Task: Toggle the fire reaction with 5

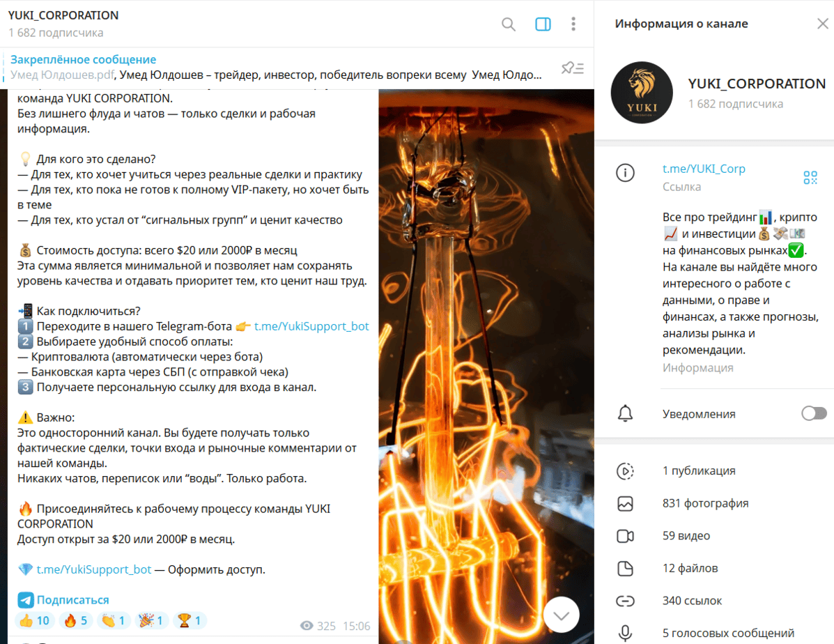Action: pos(76,620)
